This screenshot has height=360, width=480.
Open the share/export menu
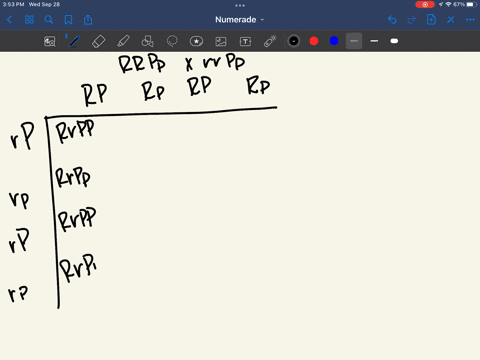tap(88, 20)
